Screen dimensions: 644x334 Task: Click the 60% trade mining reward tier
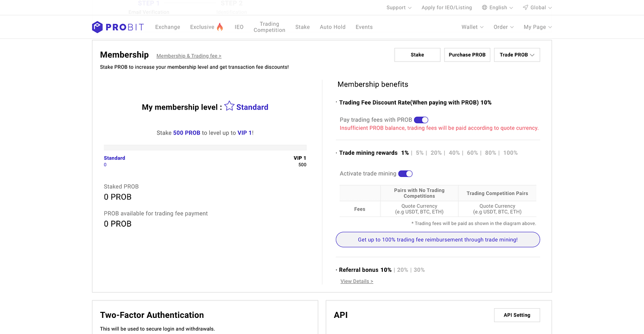(472, 153)
